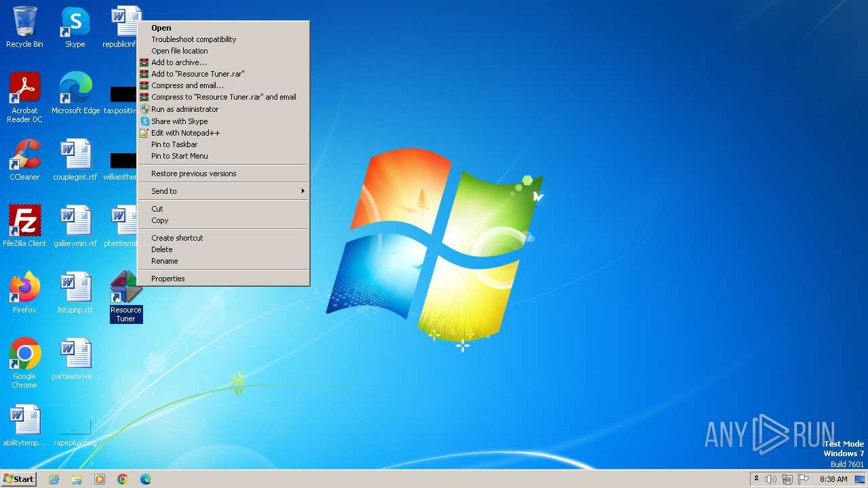Select the Acrobat Reader DC icon

click(x=24, y=98)
